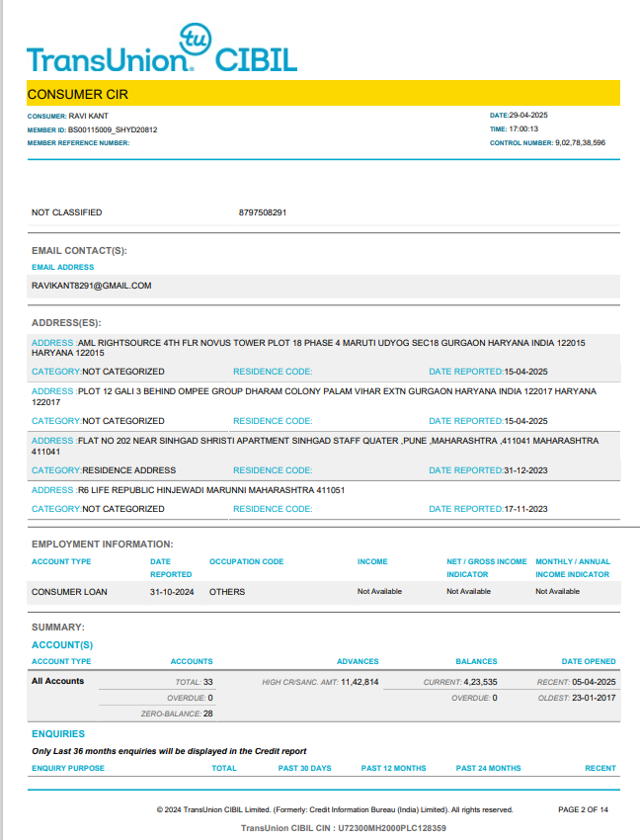Click the INCOME column header
The height and width of the screenshot is (840, 640).
(372, 561)
